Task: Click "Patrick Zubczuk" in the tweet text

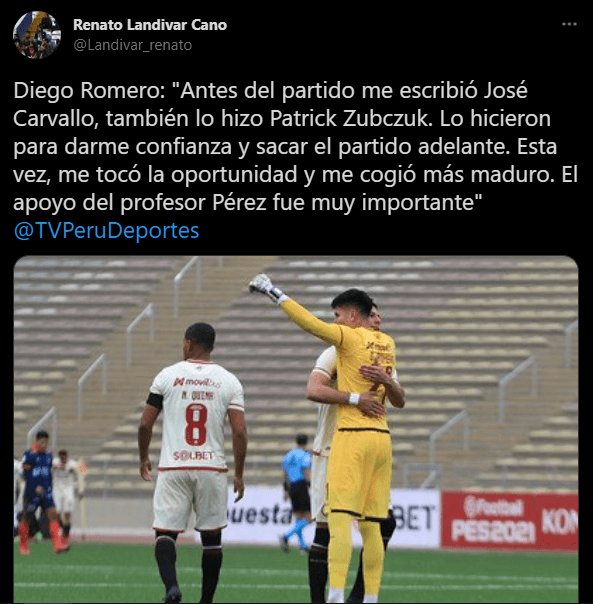Action: point(349,118)
